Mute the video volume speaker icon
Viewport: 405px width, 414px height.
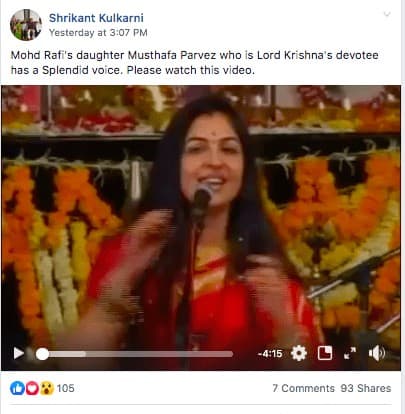377,353
